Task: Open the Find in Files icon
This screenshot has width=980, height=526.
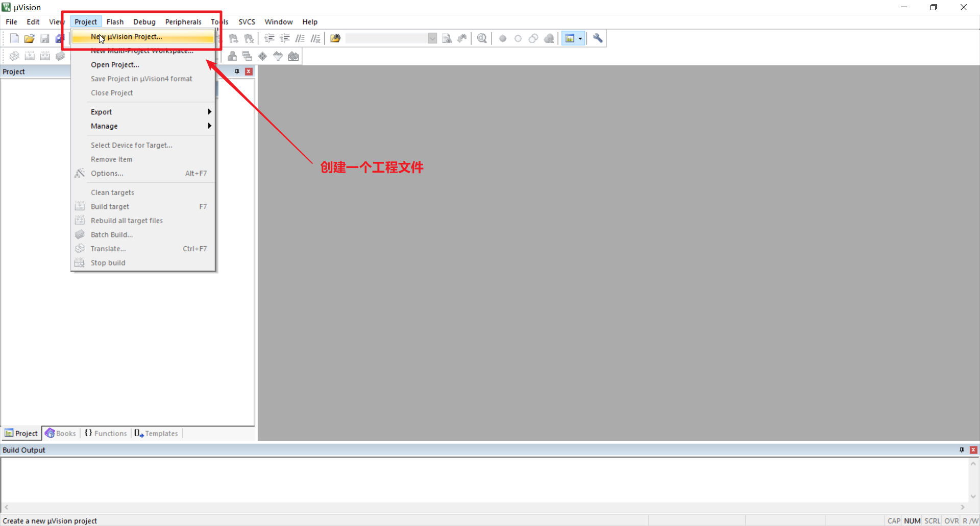Action: coord(335,38)
